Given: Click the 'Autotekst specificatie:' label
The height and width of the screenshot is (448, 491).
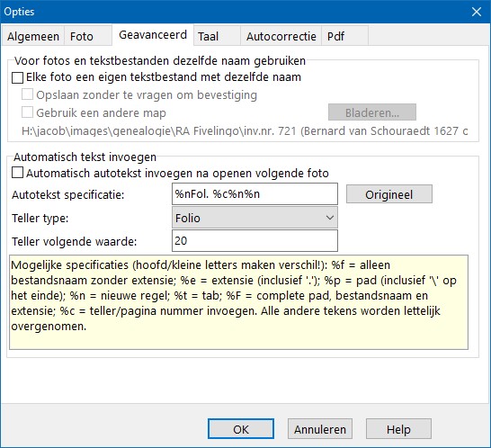Looking at the screenshot, I should tap(68, 195).
